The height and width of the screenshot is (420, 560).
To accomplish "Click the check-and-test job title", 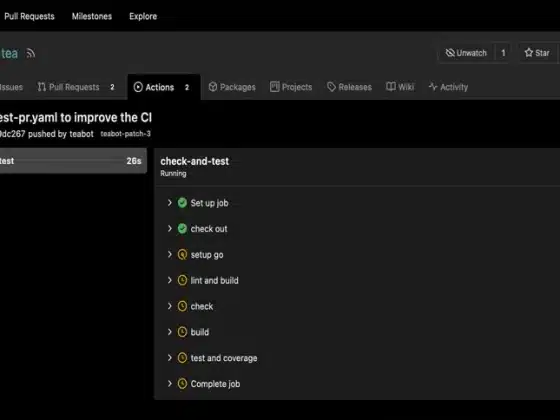I will point(195,161).
